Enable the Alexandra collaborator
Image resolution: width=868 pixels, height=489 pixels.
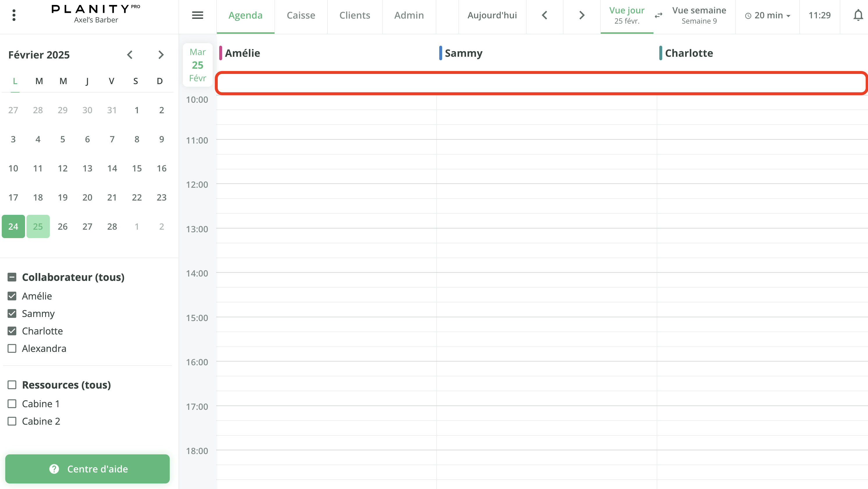pyautogui.click(x=12, y=348)
